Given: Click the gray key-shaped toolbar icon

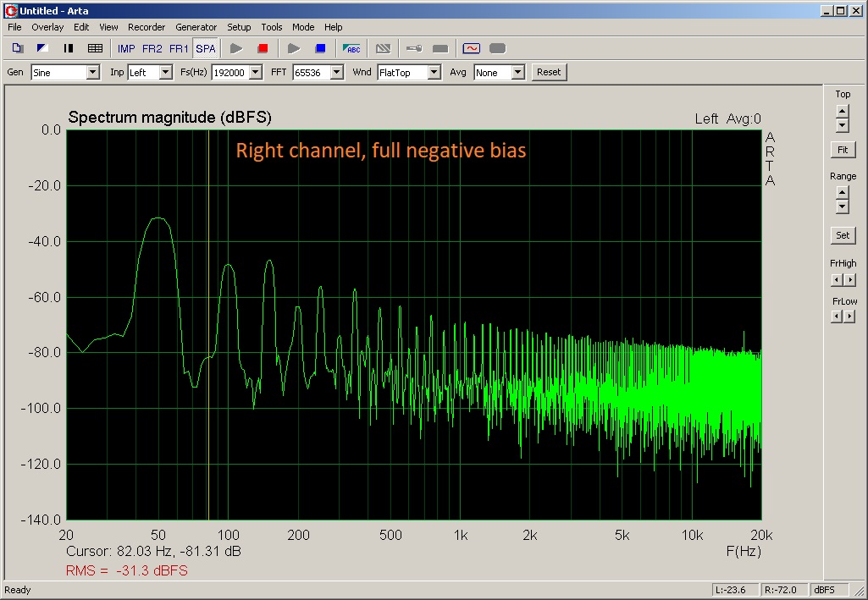Looking at the screenshot, I should click(414, 49).
